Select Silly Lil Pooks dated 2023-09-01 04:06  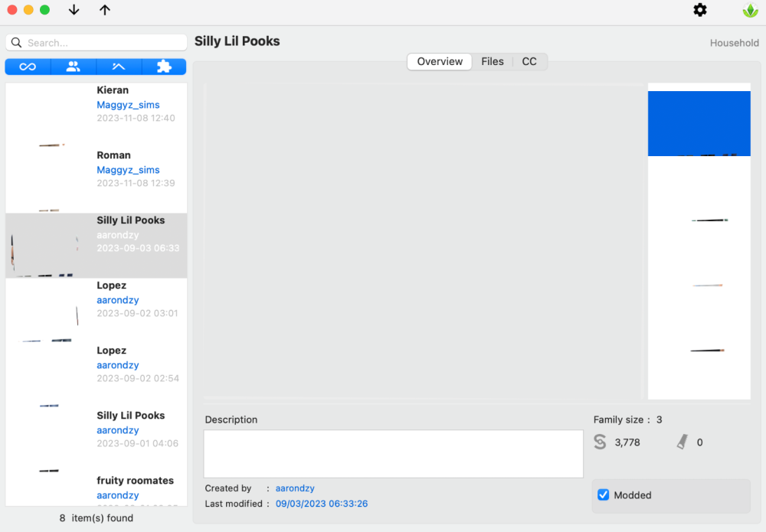click(97, 441)
